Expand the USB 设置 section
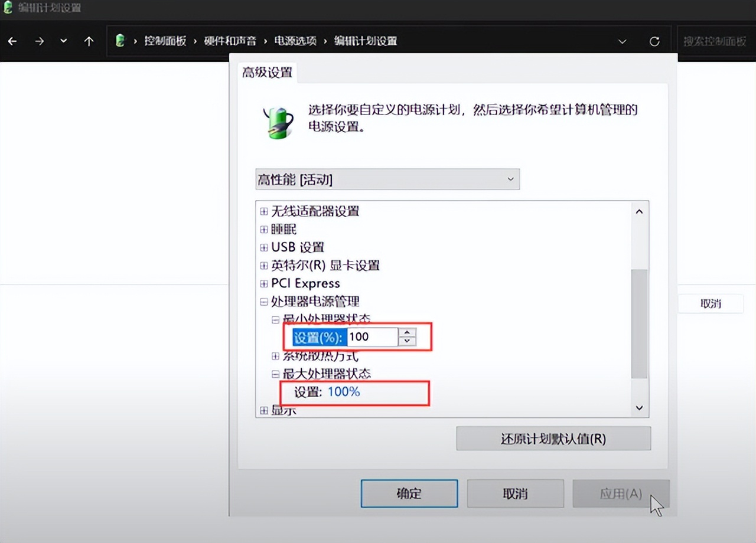The height and width of the screenshot is (543, 756). click(263, 247)
